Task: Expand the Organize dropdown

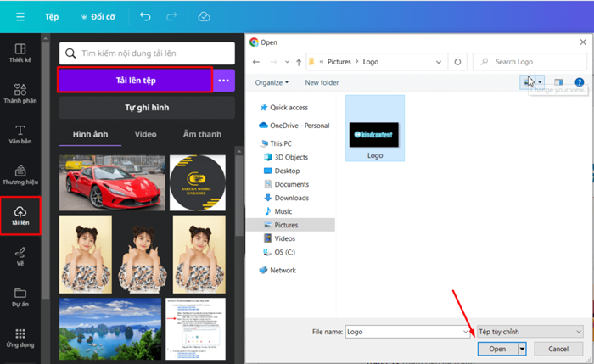Action: pos(272,82)
